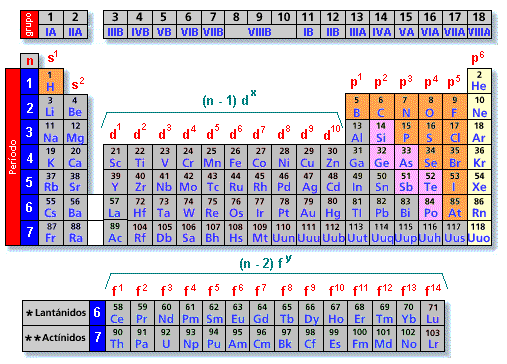Select the pink silicon cell Si
Image resolution: width=507 pixels, height=364 pixels.
[x=381, y=132]
